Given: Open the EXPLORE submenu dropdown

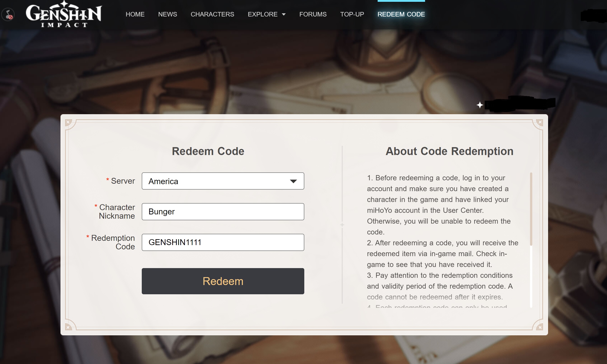Looking at the screenshot, I should [266, 14].
